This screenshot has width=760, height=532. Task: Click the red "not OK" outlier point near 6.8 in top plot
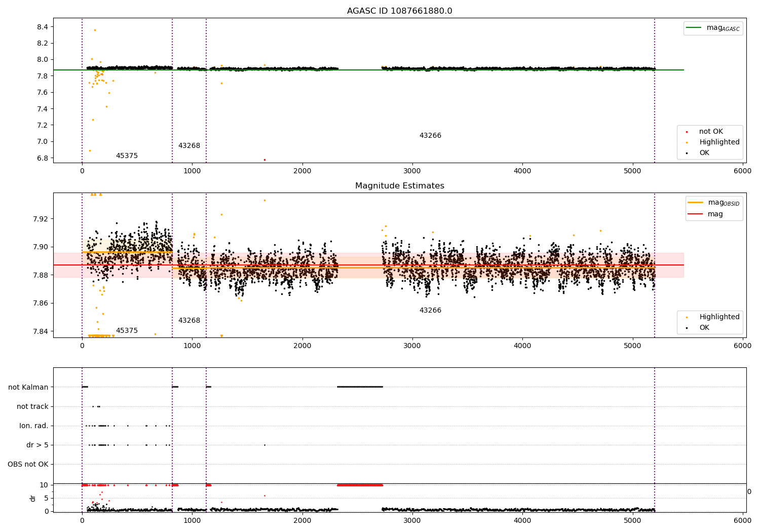click(264, 160)
